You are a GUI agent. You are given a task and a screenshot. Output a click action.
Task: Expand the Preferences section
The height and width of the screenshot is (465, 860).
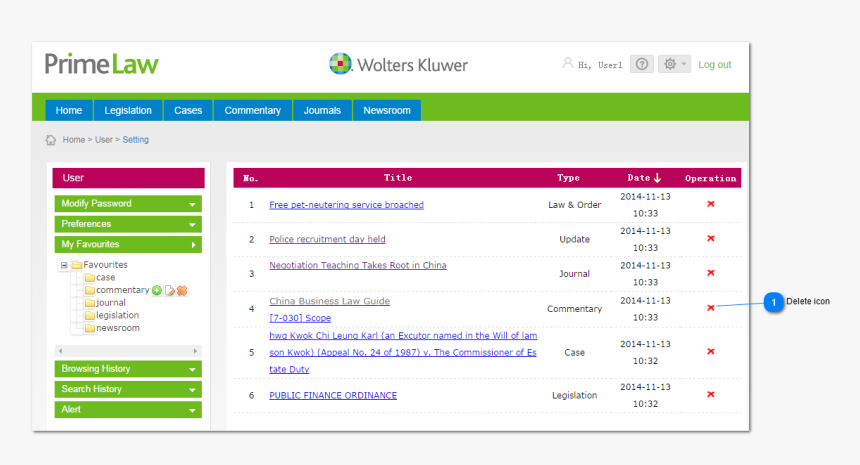pos(128,224)
